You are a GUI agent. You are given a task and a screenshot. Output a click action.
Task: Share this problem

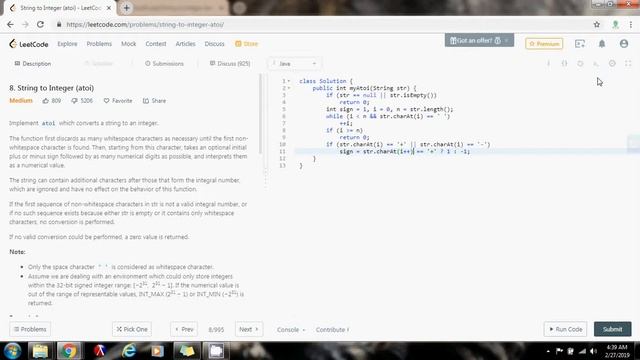(154, 100)
